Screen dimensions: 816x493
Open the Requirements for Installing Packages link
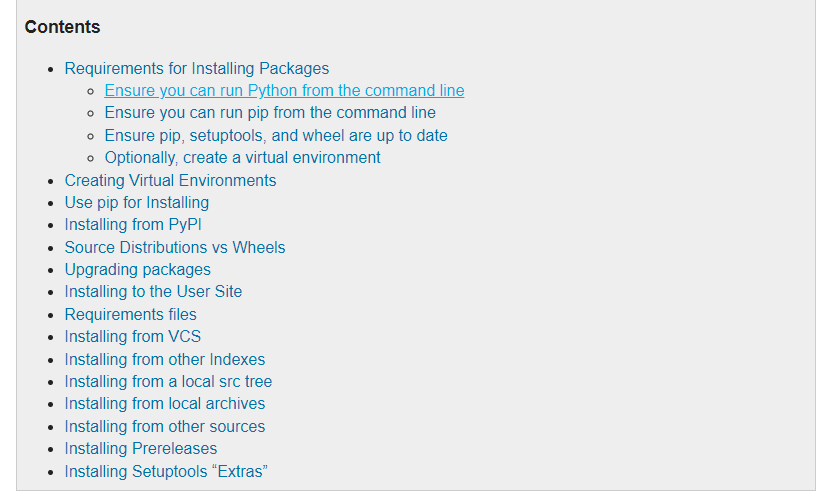point(196,68)
